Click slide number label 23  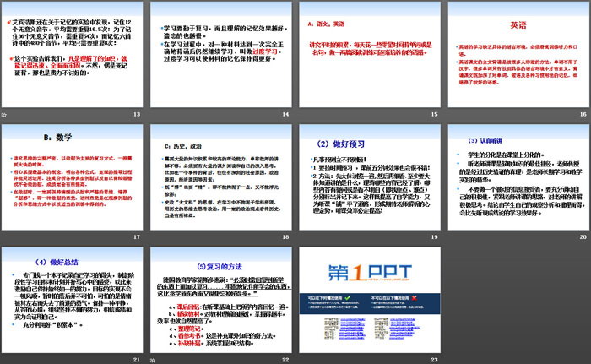(434, 360)
